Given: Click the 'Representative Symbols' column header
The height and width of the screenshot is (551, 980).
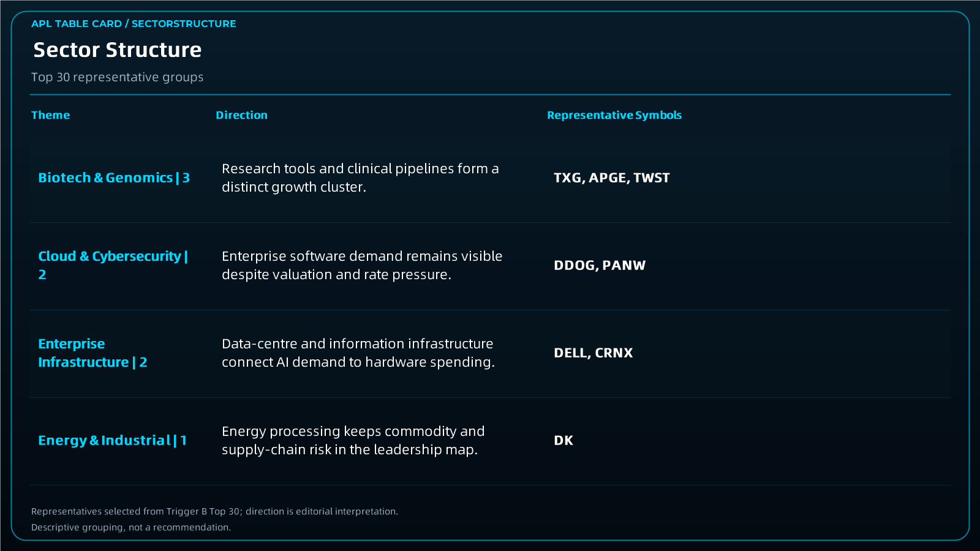Looking at the screenshot, I should [x=614, y=115].
